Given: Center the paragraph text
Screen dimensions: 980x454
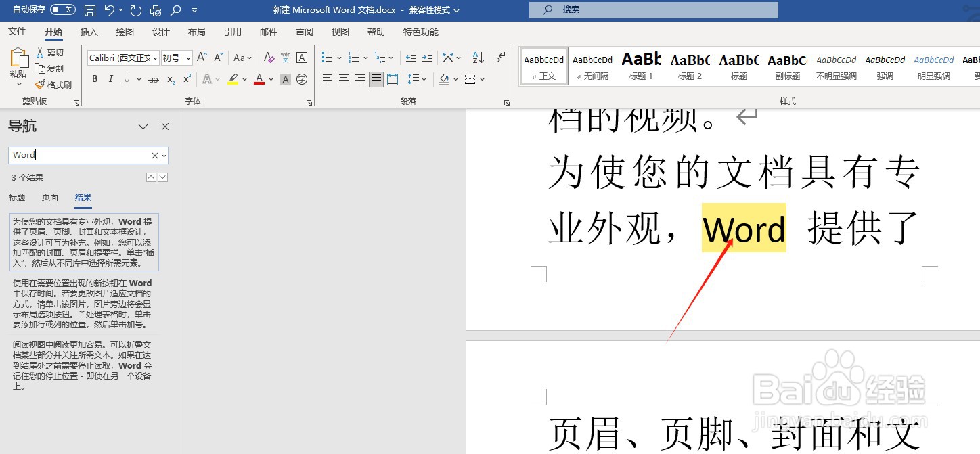Looking at the screenshot, I should pos(344,80).
